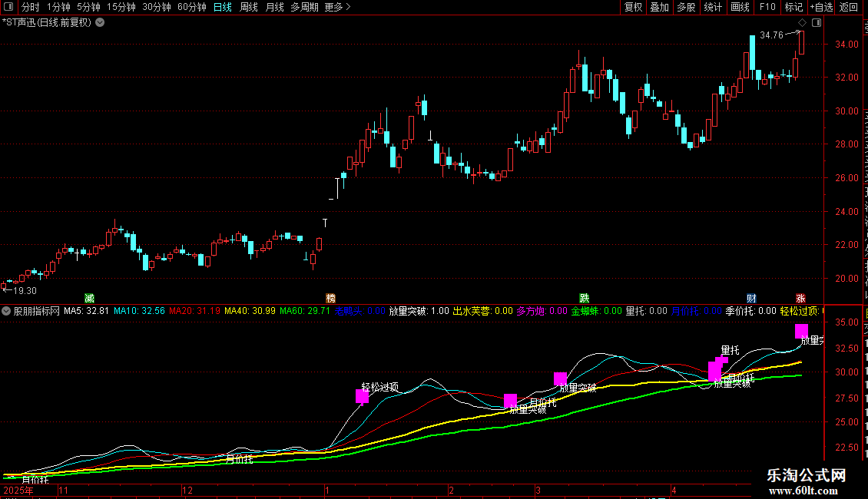Click the 股朋指标网 indicator name
Viewport: 868px width, 499px height.
tap(37, 311)
